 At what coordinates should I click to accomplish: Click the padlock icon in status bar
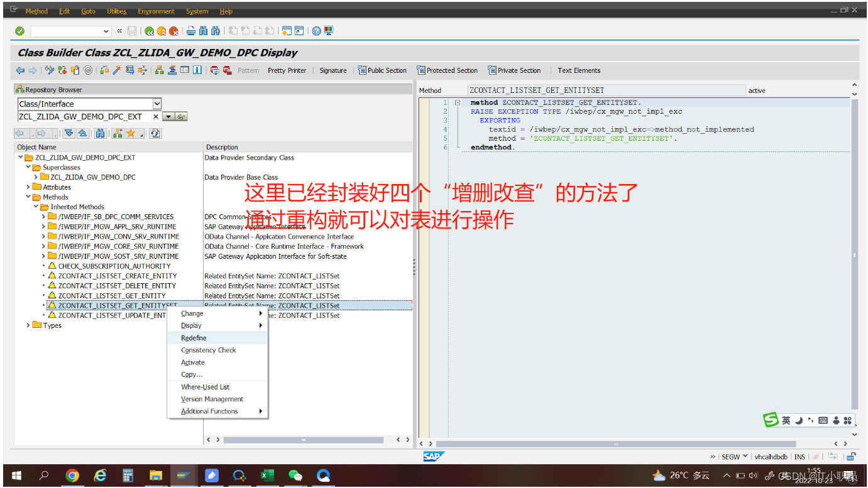(x=851, y=457)
